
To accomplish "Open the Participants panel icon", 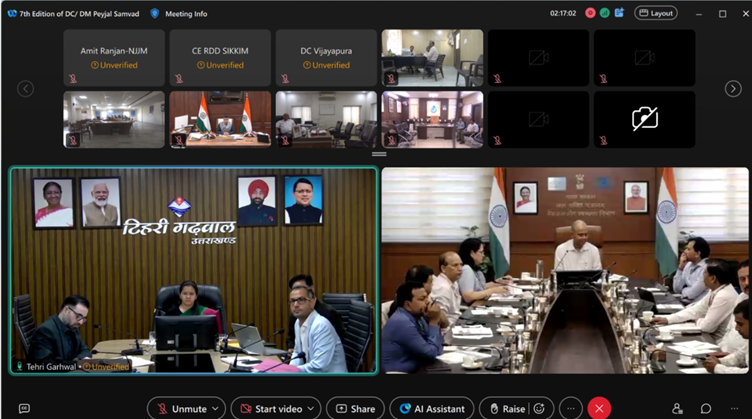I will pyautogui.click(x=677, y=408).
